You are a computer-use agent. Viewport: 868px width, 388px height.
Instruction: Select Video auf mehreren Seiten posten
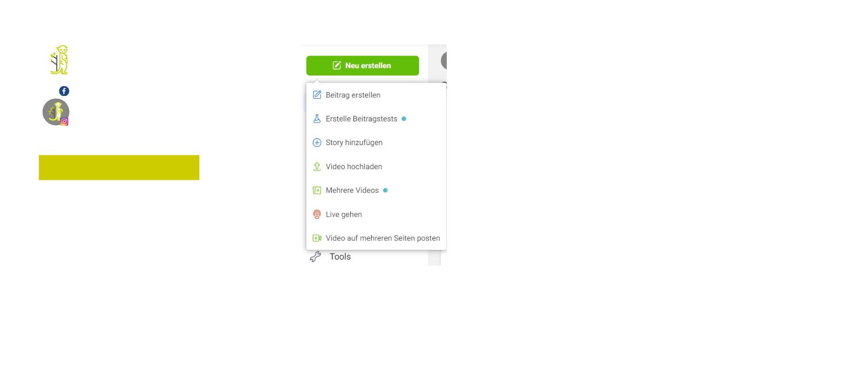[x=376, y=238]
